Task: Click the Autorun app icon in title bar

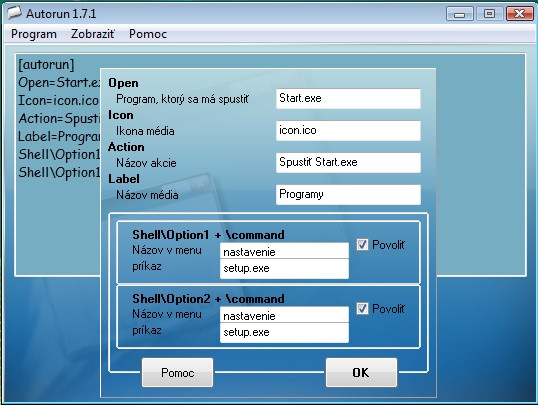Action: pos(14,13)
